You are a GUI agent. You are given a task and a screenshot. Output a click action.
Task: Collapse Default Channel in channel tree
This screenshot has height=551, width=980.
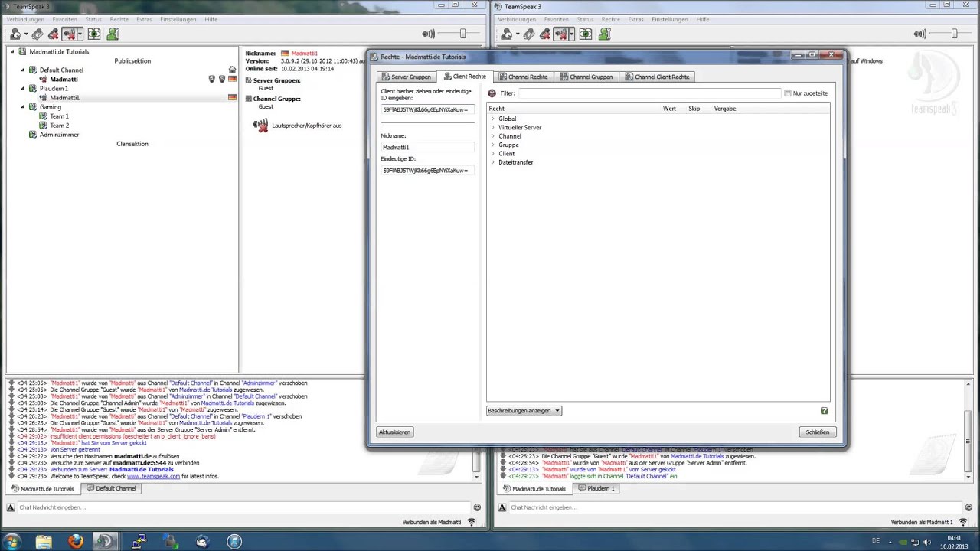[22, 70]
